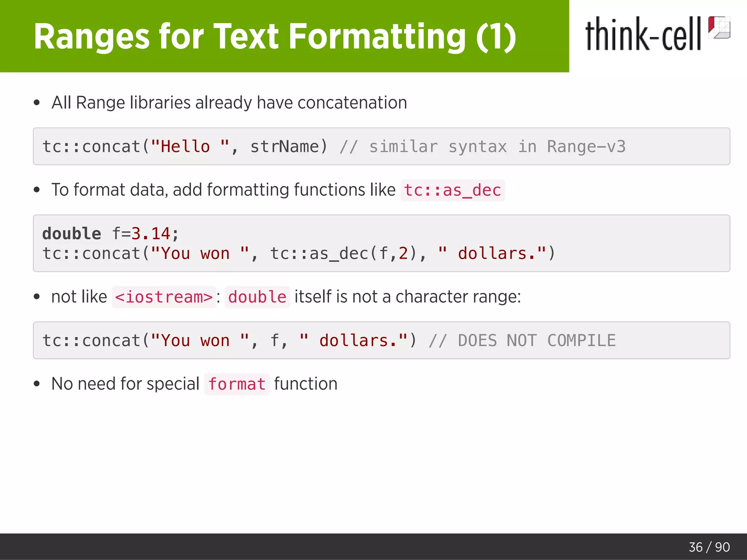Click the code tc::concat("You won ", f, " dollars.")
The image size is (747, 560).
pos(229,341)
